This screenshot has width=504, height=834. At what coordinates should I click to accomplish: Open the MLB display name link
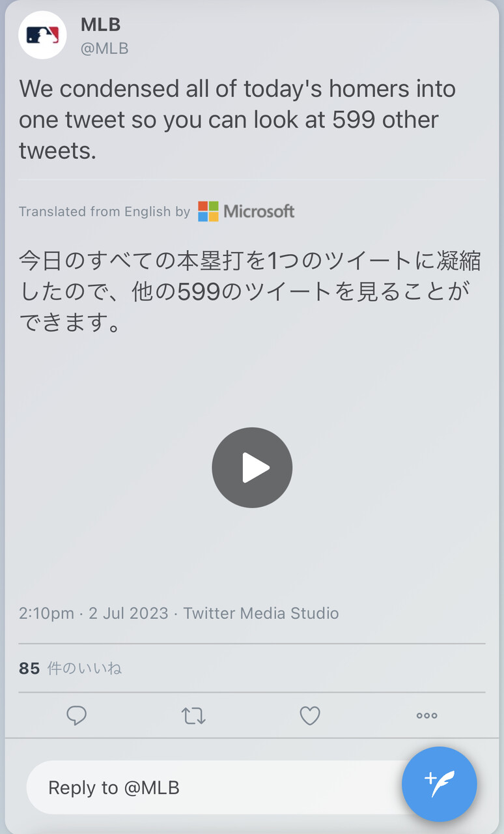(100, 25)
